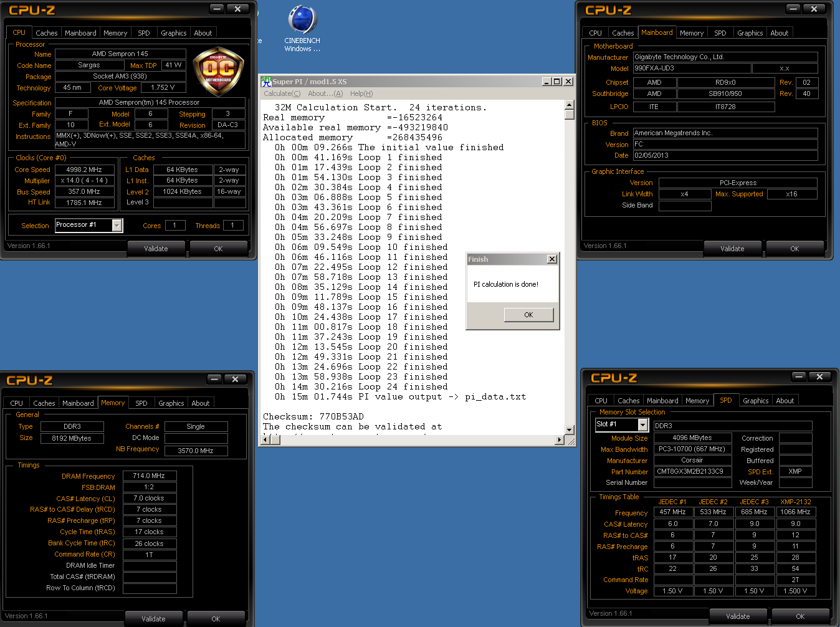The width and height of the screenshot is (840, 627).
Task: Open the Calculate menu in Super PI
Action: [282, 93]
